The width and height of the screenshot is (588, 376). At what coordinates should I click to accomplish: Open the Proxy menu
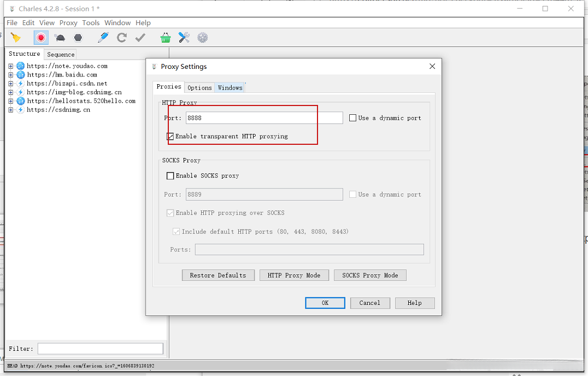tap(68, 23)
